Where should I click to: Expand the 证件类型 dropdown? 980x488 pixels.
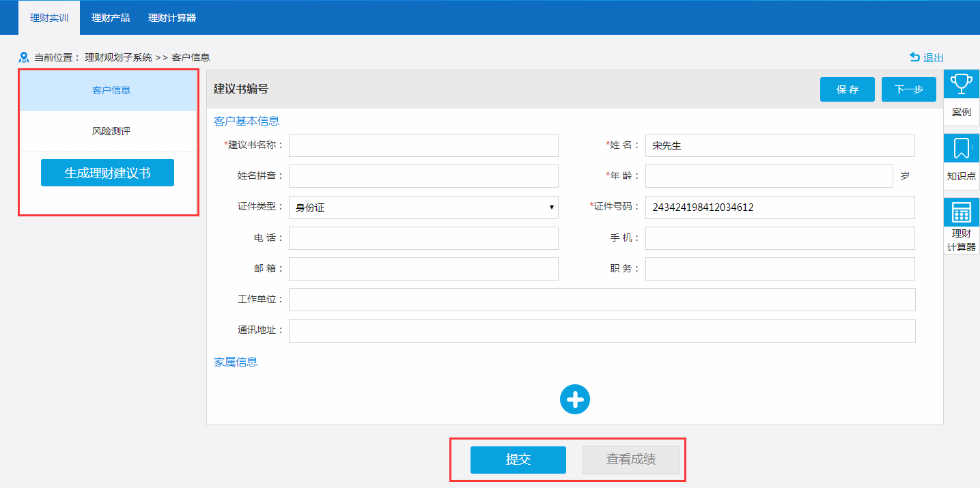(x=423, y=207)
